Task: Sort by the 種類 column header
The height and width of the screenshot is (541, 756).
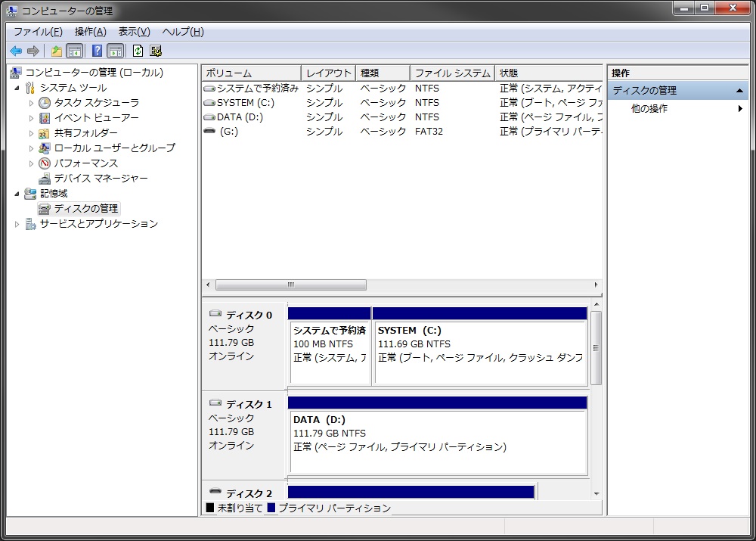Action: 383,73
